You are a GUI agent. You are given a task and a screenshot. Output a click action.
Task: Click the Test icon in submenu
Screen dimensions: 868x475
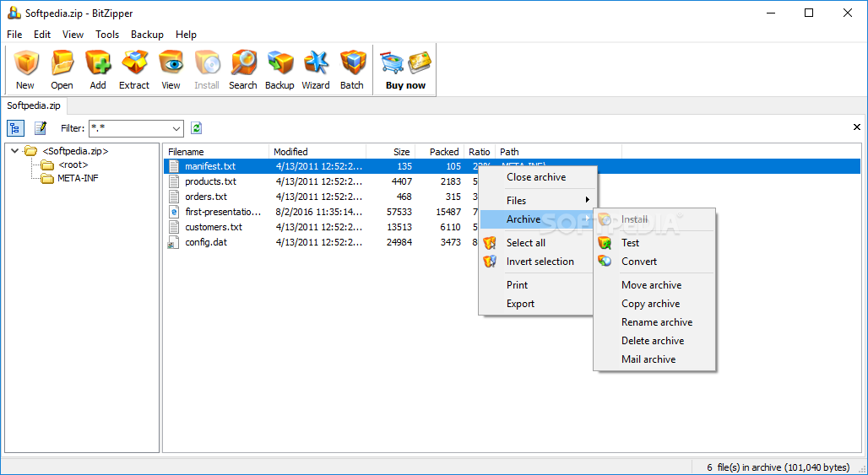point(605,243)
